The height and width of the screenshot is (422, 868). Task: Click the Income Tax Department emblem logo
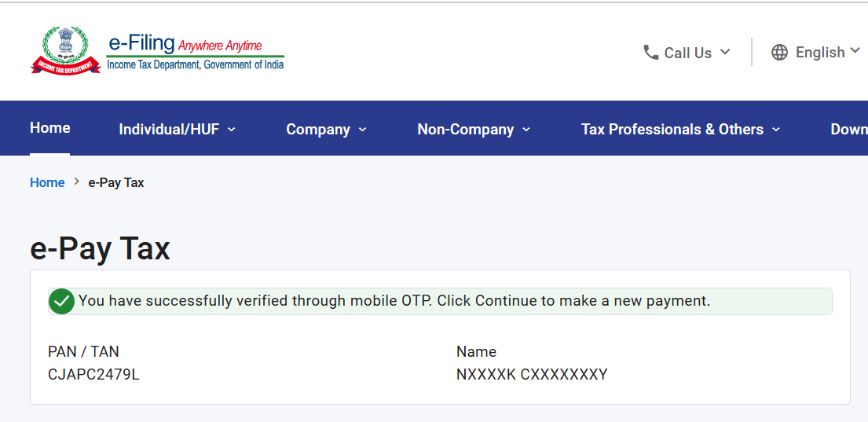[65, 50]
